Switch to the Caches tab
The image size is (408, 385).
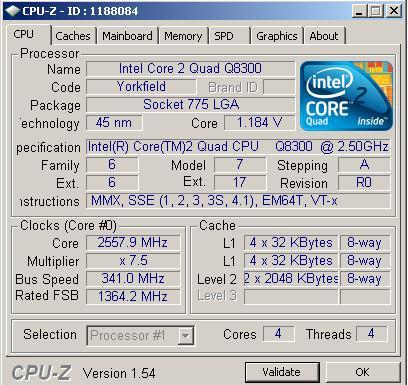point(73,36)
